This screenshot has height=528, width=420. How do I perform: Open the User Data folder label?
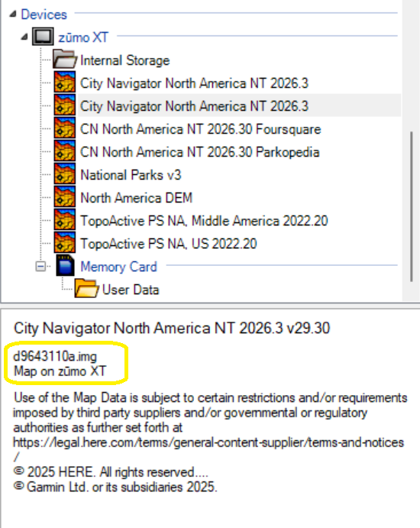point(131,290)
